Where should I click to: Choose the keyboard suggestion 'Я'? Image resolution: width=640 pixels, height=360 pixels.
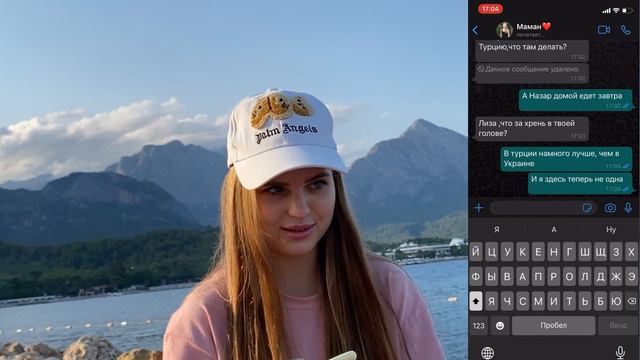497,230
